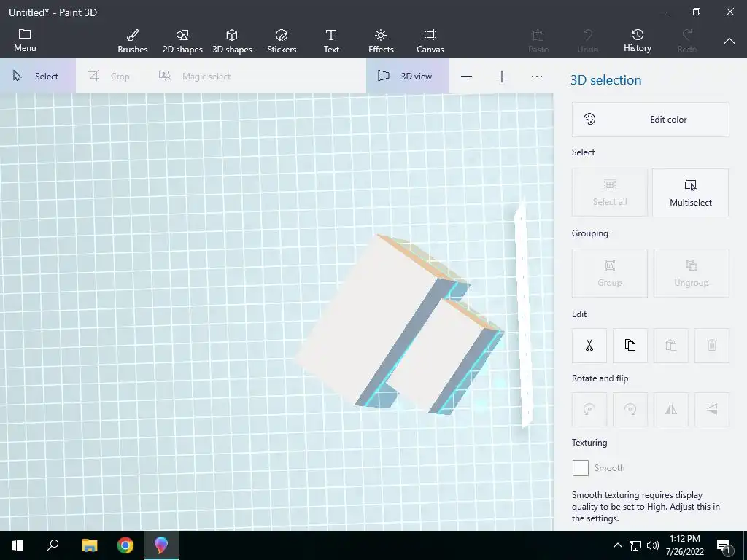Open the Effects tab
Image resolution: width=747 pixels, height=560 pixels.
pyautogui.click(x=381, y=41)
